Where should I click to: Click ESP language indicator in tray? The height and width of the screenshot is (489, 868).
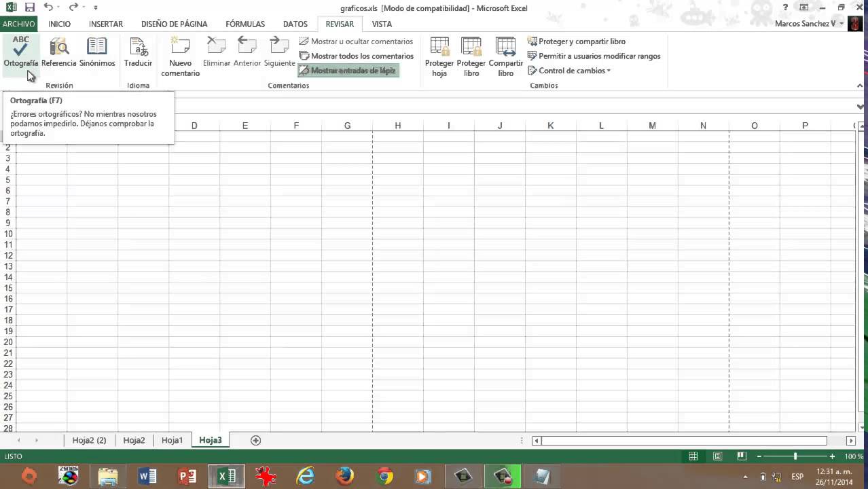797,477
